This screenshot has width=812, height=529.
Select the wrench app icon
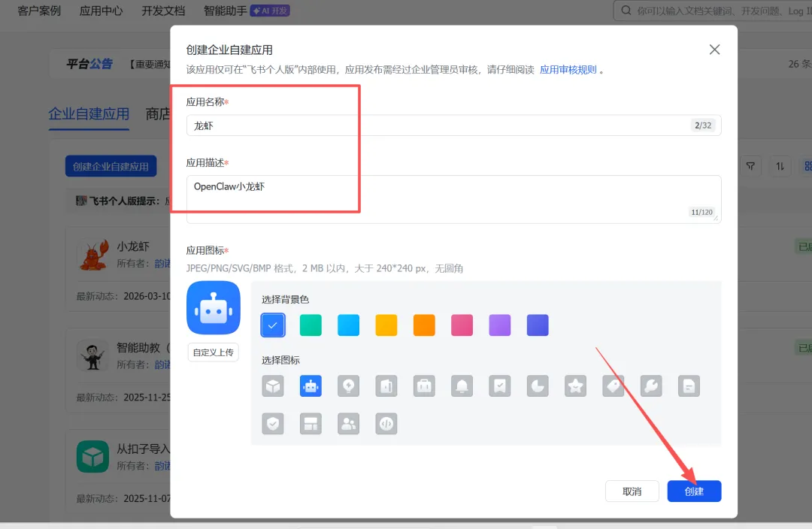pyautogui.click(x=651, y=386)
